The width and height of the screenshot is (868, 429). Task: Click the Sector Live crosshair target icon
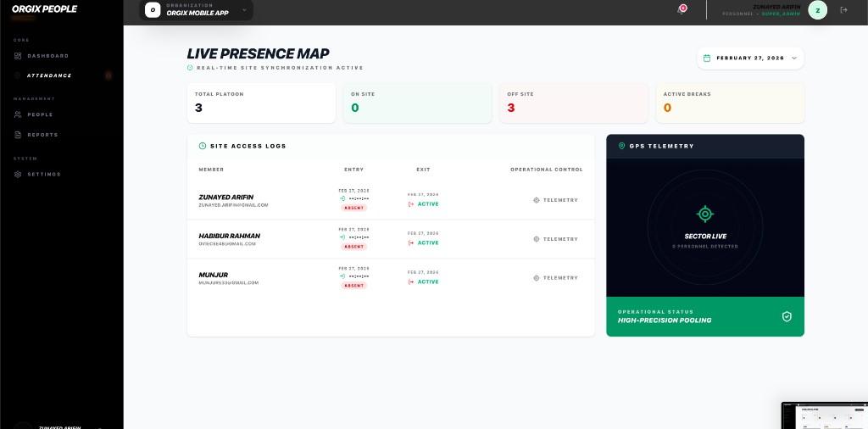704,214
